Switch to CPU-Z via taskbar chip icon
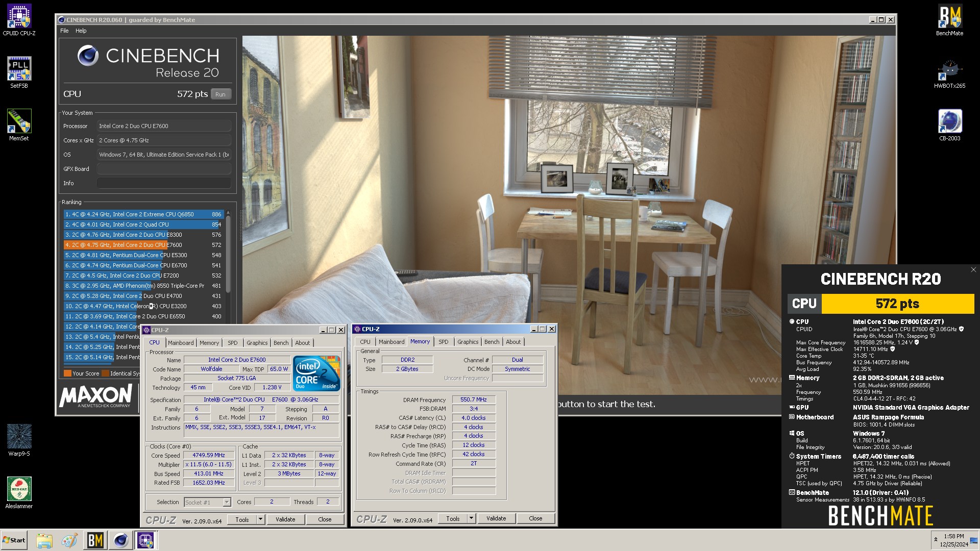The image size is (980, 551). (x=145, y=540)
